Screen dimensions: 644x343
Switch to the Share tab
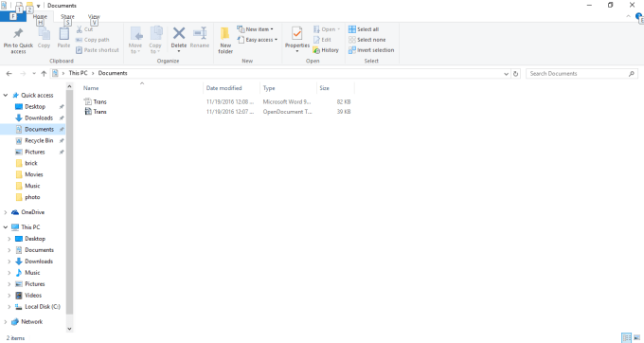pos(68,17)
